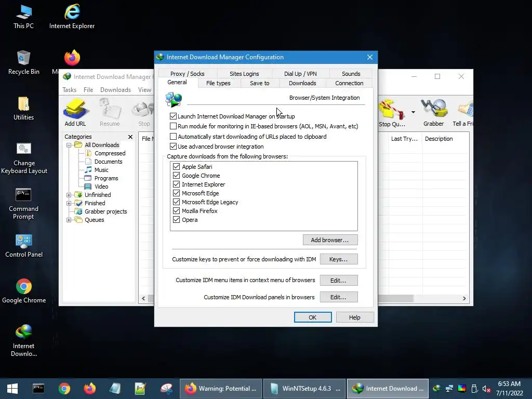Switch to the Save to tab
This screenshot has width=532, height=399.
[x=260, y=83]
